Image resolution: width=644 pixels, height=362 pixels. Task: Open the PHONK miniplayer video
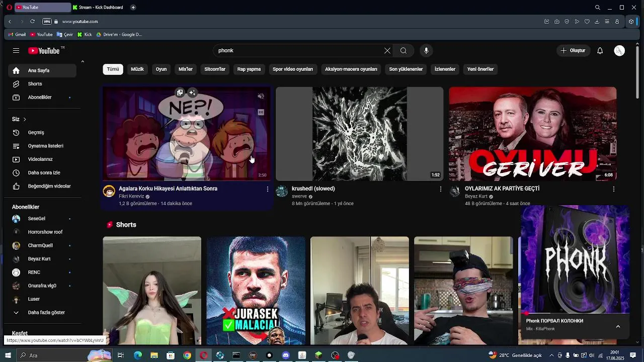click(575, 259)
